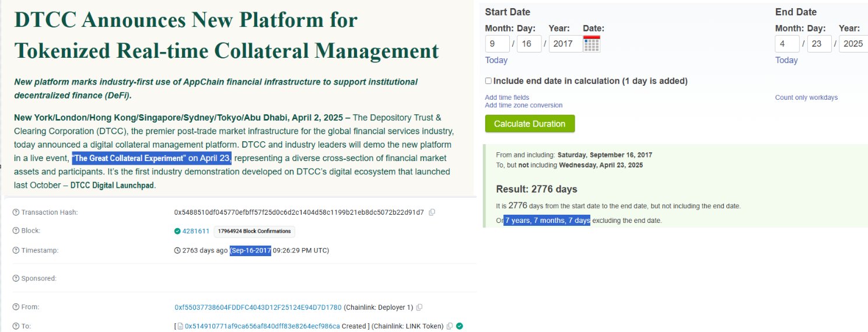Copy the To contract address
The height and width of the screenshot is (332, 868).
(x=449, y=326)
